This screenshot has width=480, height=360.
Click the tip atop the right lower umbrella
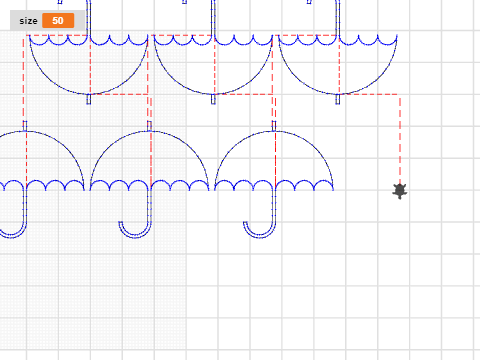pos(274,126)
